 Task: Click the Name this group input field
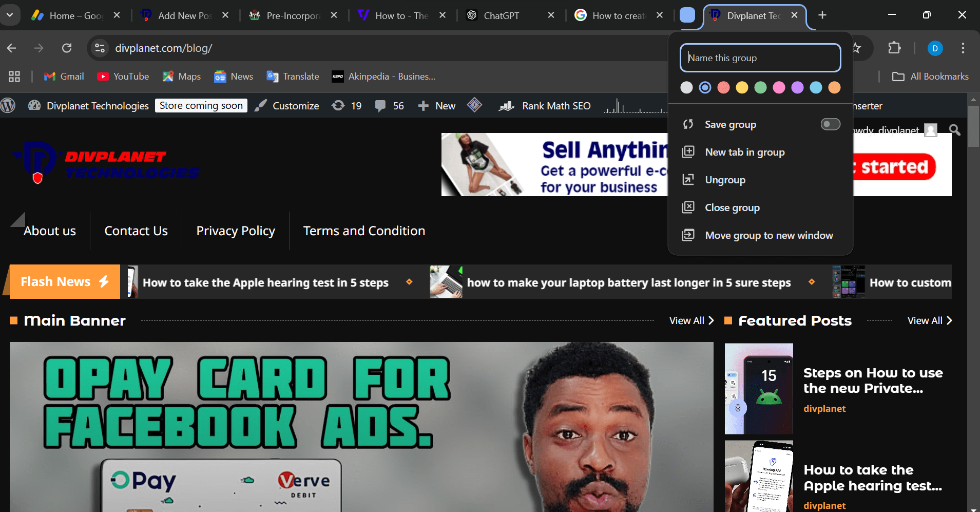coord(760,58)
